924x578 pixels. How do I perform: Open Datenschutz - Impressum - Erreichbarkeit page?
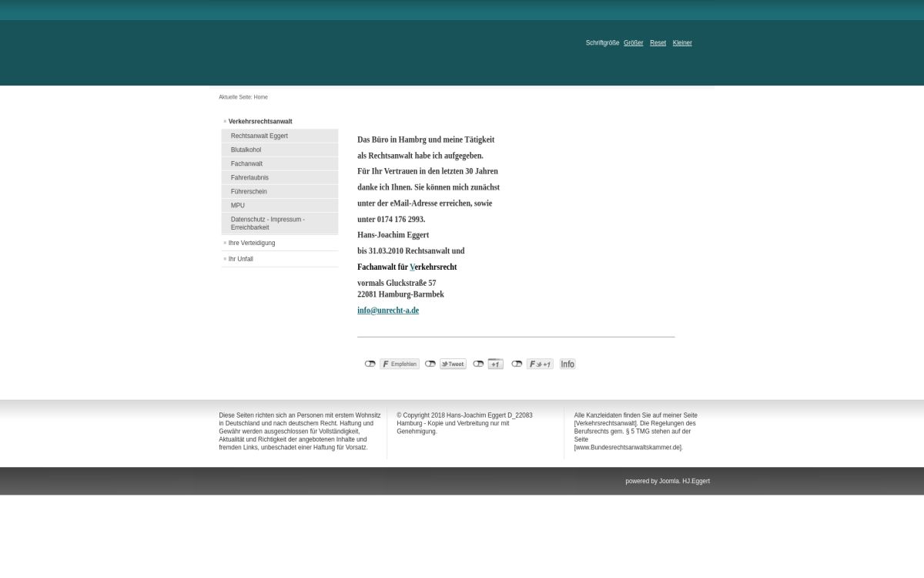268,223
